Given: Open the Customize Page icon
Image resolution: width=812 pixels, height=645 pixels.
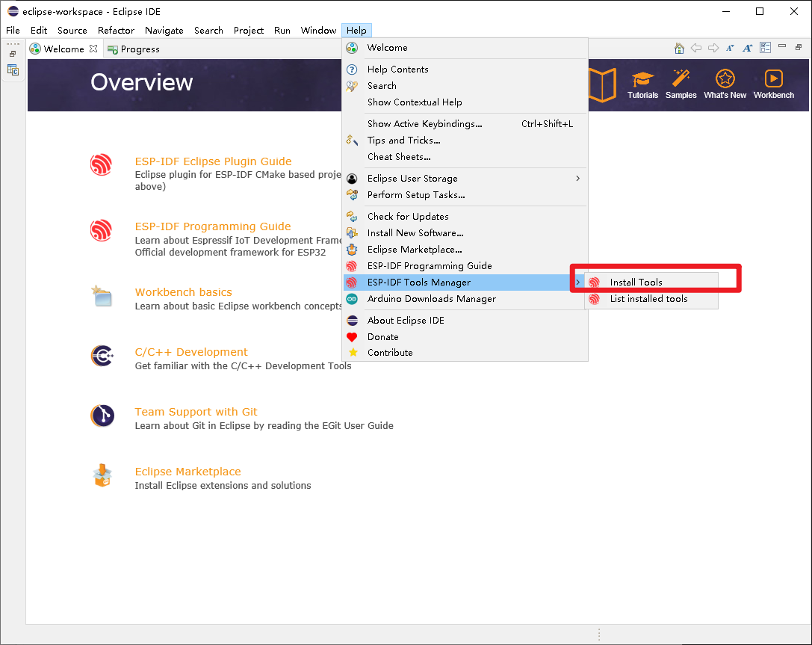Looking at the screenshot, I should tap(765, 48).
